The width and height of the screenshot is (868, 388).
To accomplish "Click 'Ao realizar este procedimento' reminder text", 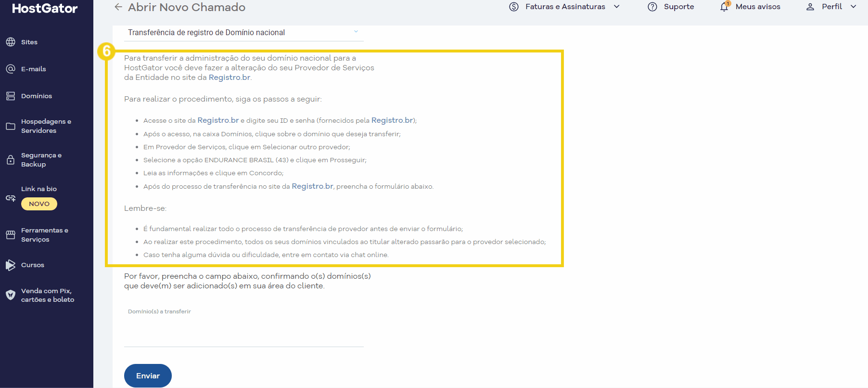I will pyautogui.click(x=345, y=242).
